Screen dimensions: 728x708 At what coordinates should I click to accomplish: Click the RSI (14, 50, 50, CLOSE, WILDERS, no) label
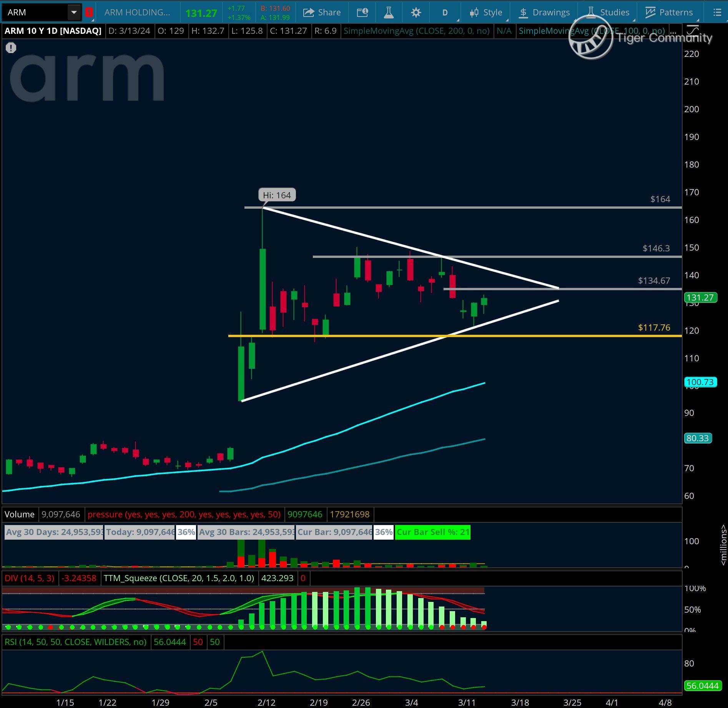tap(75, 642)
